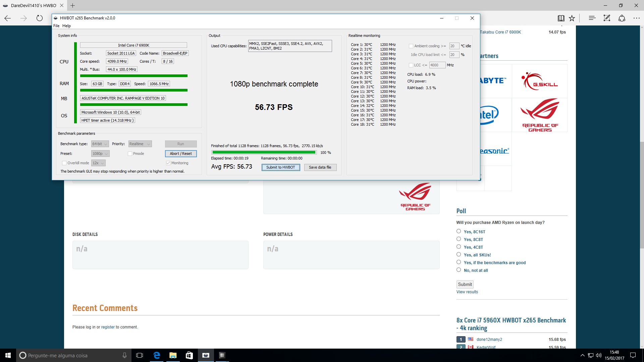Screen dimensions: 644x362
Task: Open Task View
Action: pos(140,355)
